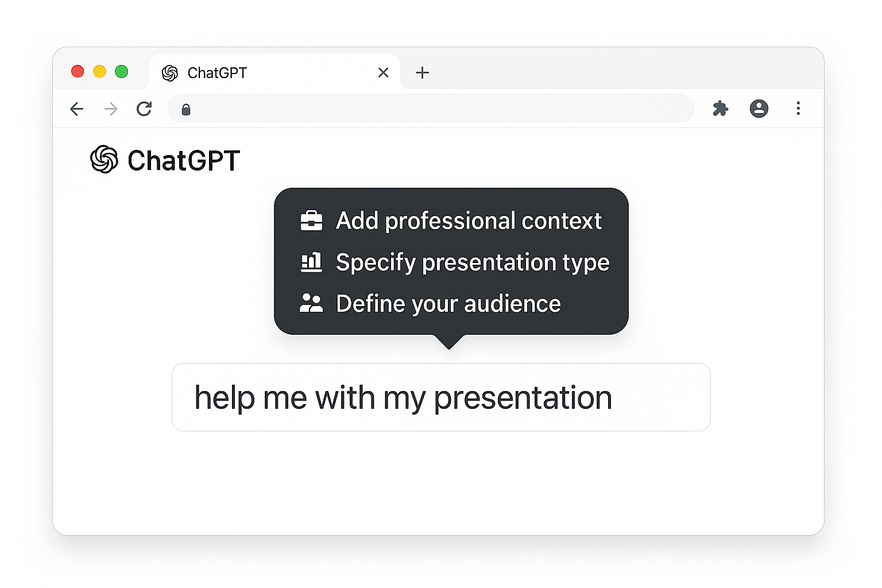Click the ChatGPT logo in the page header
The image size is (882, 588).
[x=104, y=160]
